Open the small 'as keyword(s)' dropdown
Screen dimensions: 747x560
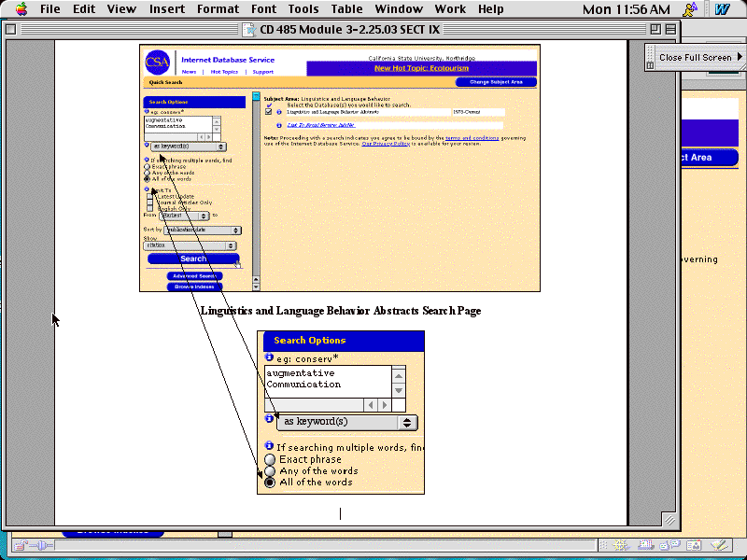point(189,147)
